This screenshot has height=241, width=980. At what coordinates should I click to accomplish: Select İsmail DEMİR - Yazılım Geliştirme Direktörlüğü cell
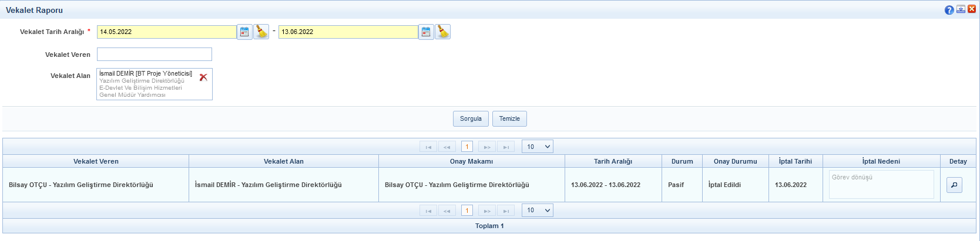[x=284, y=185]
